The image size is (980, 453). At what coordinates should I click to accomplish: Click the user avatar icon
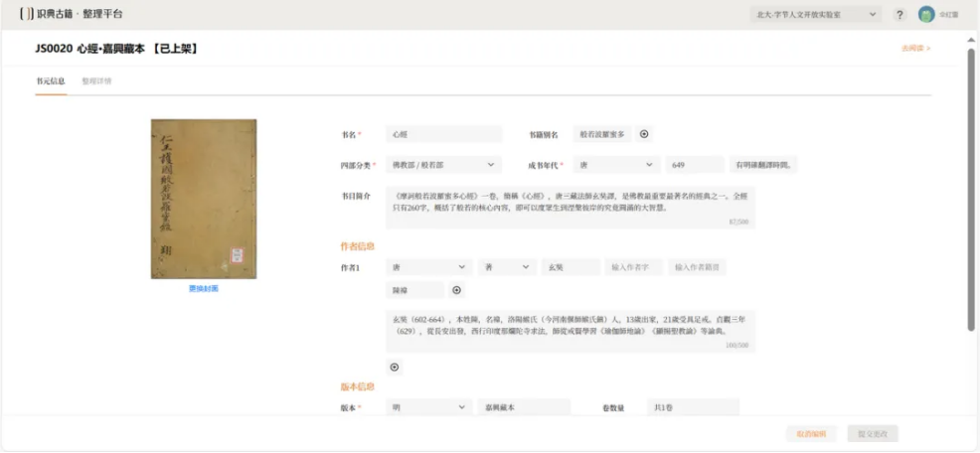tap(926, 14)
